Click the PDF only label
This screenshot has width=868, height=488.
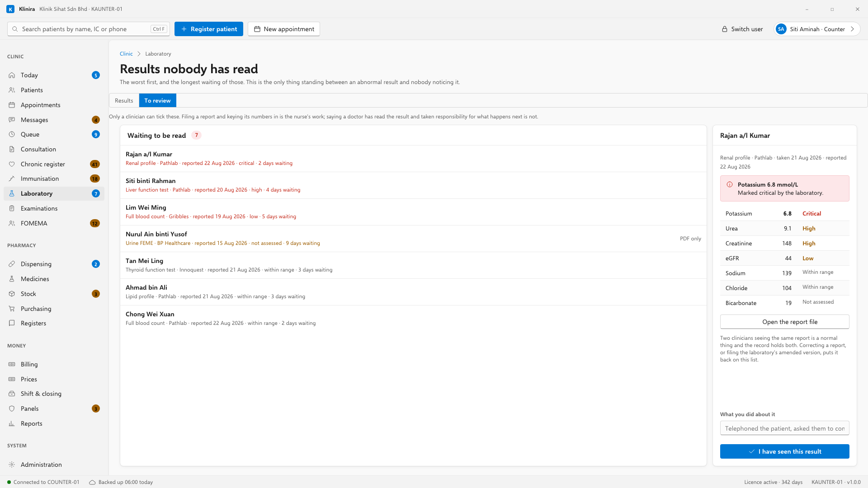point(690,239)
